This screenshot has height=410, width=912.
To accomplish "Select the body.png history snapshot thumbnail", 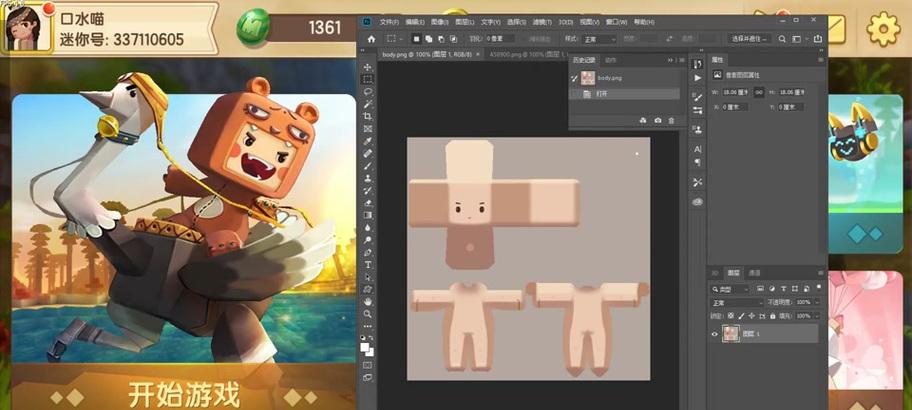I will [588, 78].
